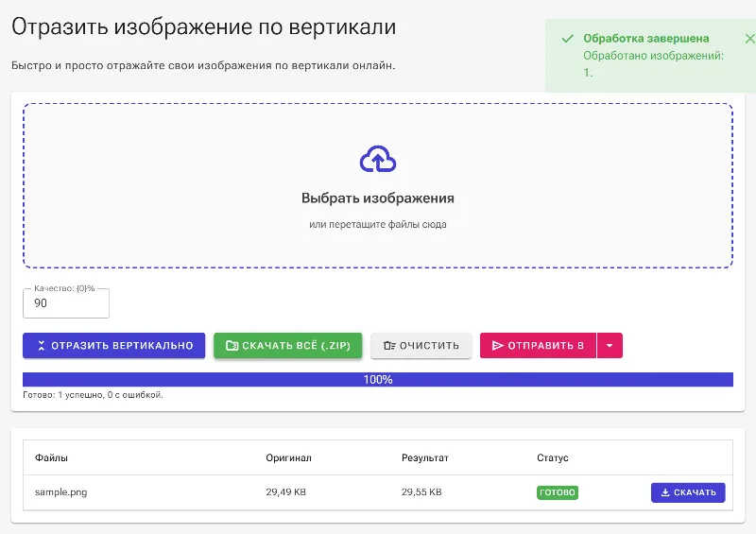Click the Статус column header
This screenshot has width=756, height=534.
553,457
